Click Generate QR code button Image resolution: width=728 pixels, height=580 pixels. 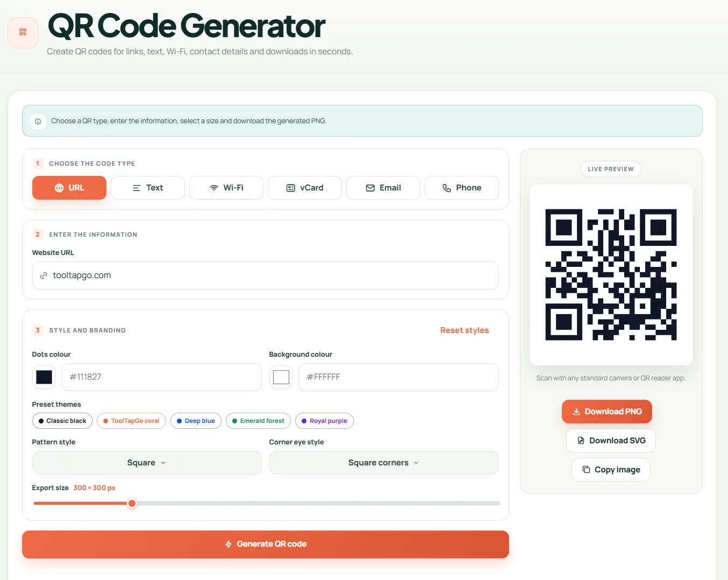266,544
